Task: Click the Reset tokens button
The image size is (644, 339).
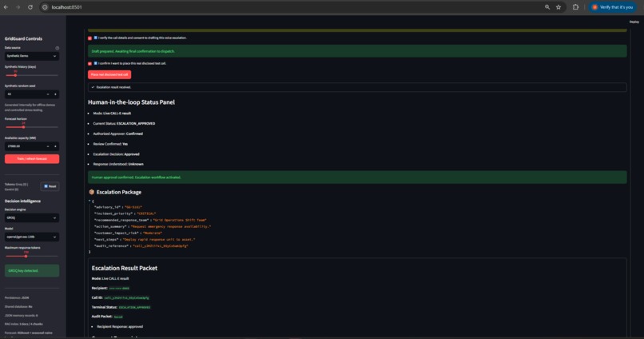Action: click(x=50, y=186)
